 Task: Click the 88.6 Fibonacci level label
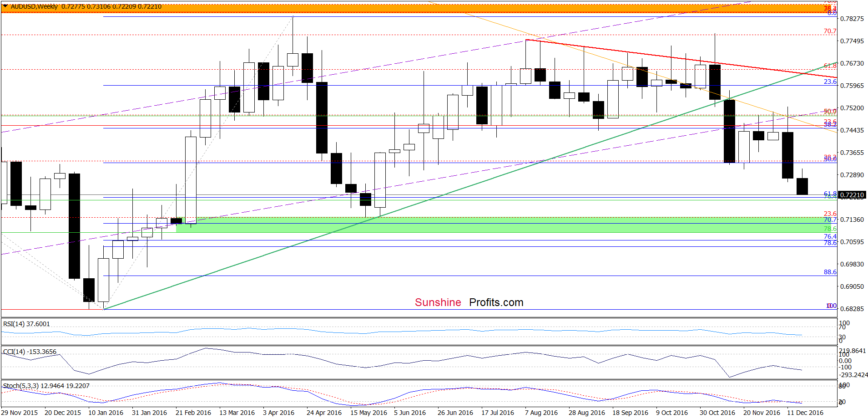(x=830, y=272)
